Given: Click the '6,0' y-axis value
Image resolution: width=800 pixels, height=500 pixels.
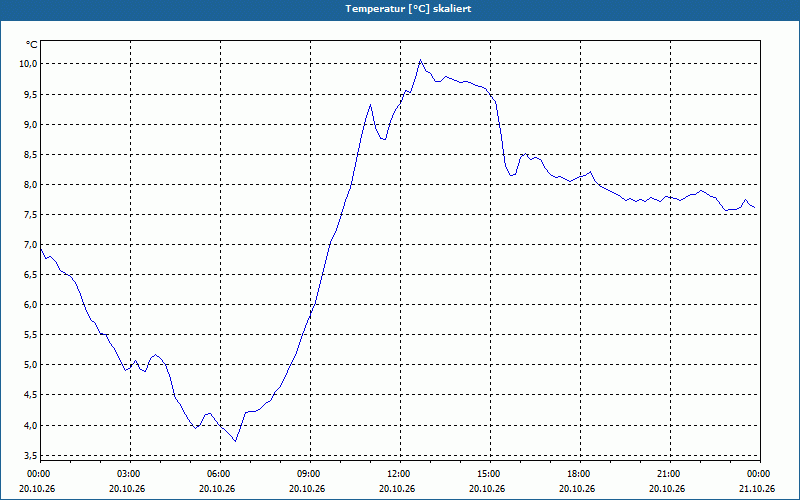Looking at the screenshot, I should pyautogui.click(x=31, y=305).
